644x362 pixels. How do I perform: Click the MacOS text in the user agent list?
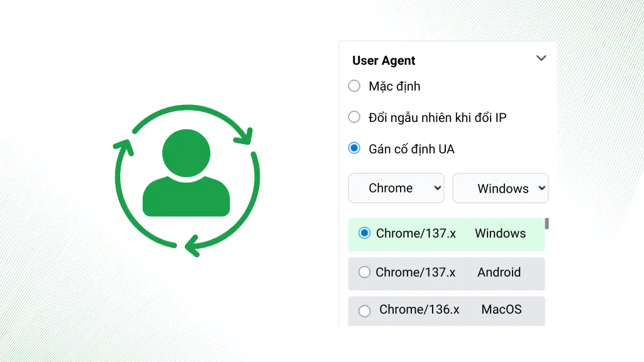[501, 309]
